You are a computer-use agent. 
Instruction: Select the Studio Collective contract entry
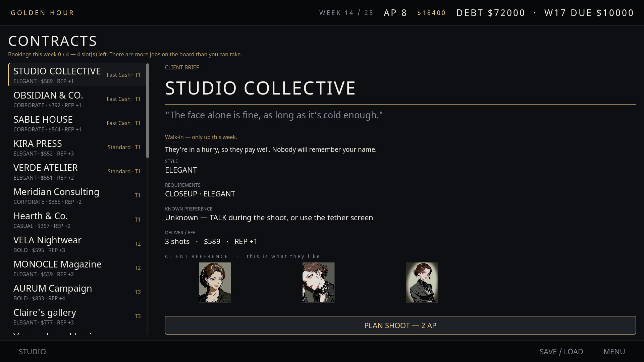77,75
